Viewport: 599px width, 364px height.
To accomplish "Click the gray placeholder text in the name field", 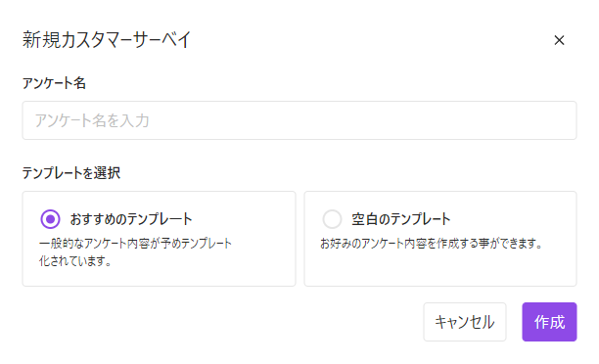I will [x=92, y=120].
